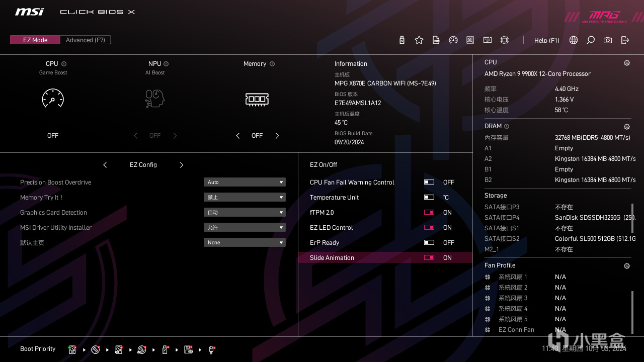Image resolution: width=644 pixels, height=362 pixels.
Task: Click info icon next to Memory heading
Action: (x=272, y=64)
